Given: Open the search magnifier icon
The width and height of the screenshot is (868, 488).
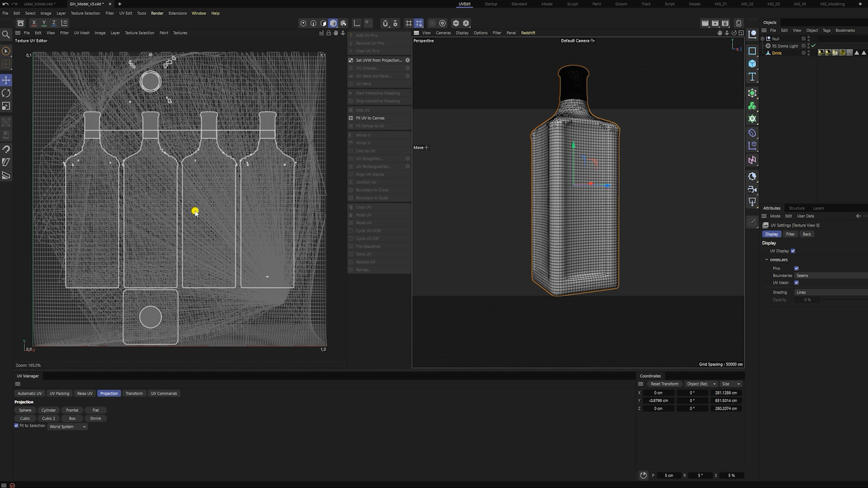Looking at the screenshot, I should pos(6,34).
